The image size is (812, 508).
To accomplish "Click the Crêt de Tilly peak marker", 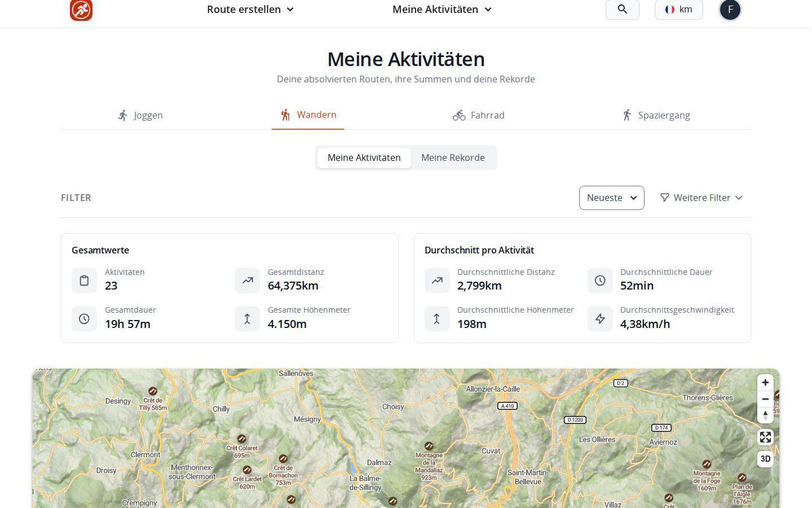I will [x=152, y=391].
